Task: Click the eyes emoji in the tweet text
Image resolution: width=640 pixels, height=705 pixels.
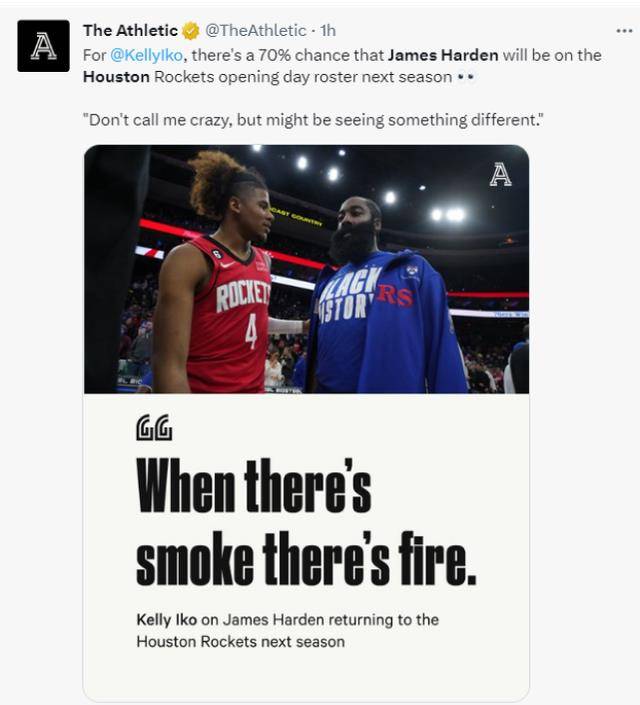Action: tap(465, 77)
